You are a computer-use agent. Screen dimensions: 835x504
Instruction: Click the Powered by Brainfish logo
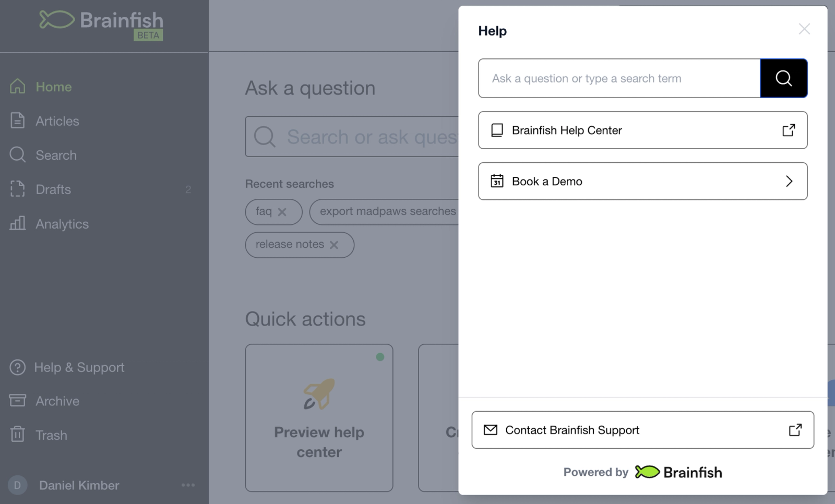pos(678,472)
